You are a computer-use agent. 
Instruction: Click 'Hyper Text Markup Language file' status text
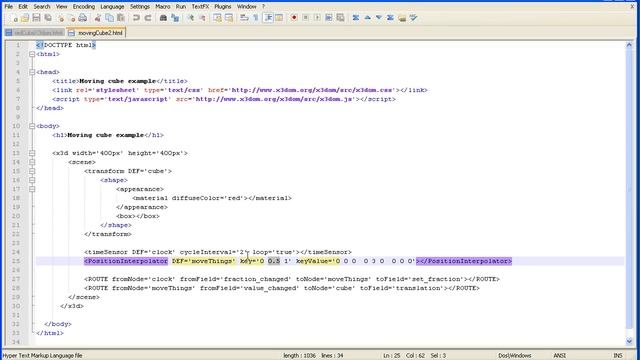pos(42,356)
